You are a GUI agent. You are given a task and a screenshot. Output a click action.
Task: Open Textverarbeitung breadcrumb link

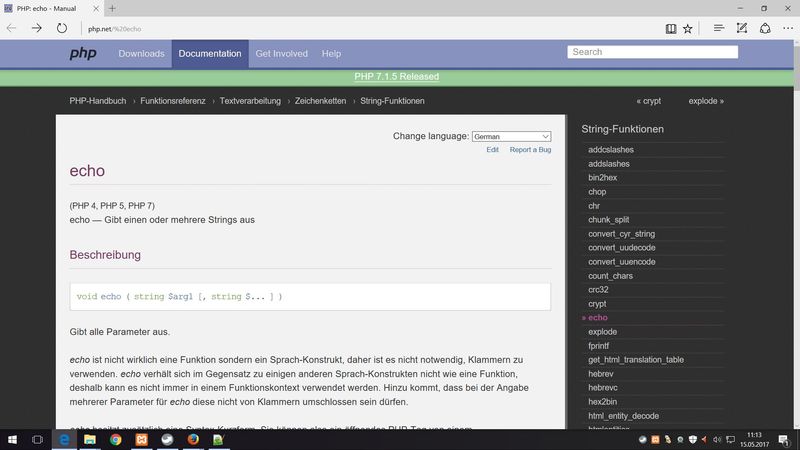[250, 101]
